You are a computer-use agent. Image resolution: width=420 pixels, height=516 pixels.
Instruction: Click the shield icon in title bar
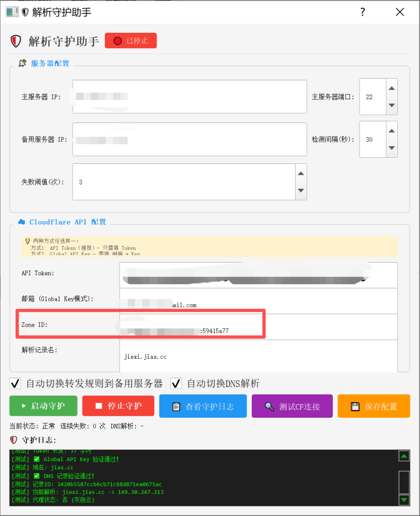click(25, 12)
